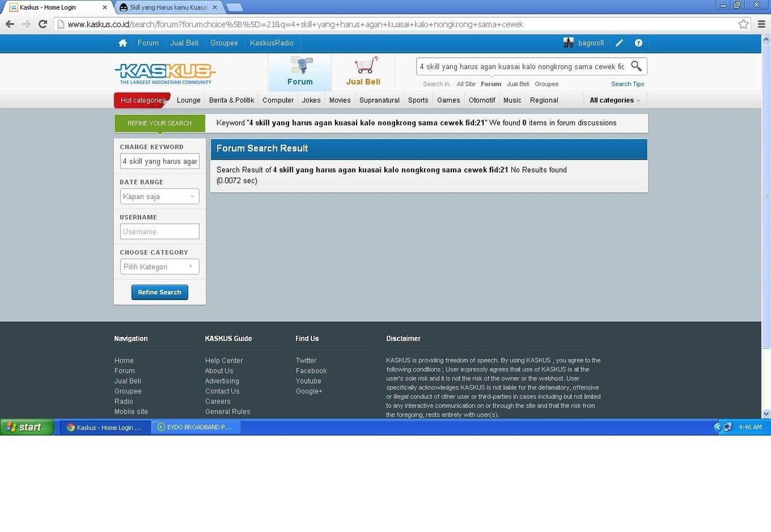Select the Jual Beli cart tab
Viewport: 771px width, 532px height.
click(363, 72)
